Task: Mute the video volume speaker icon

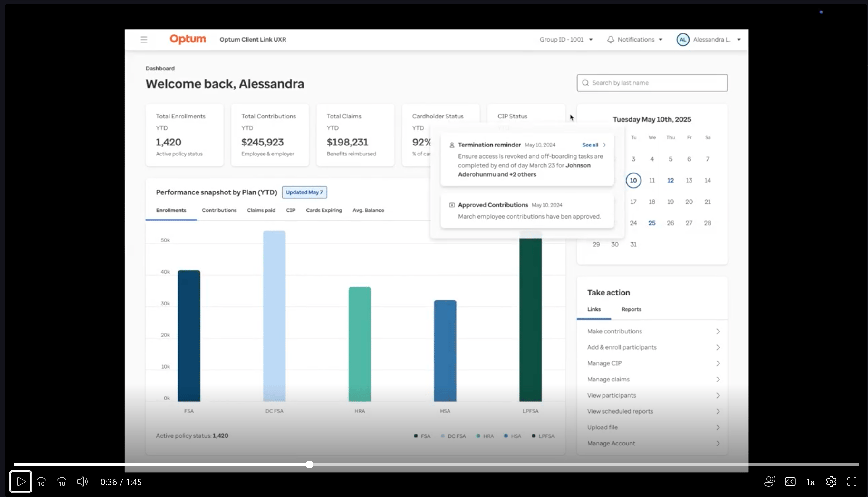Action: [82, 482]
